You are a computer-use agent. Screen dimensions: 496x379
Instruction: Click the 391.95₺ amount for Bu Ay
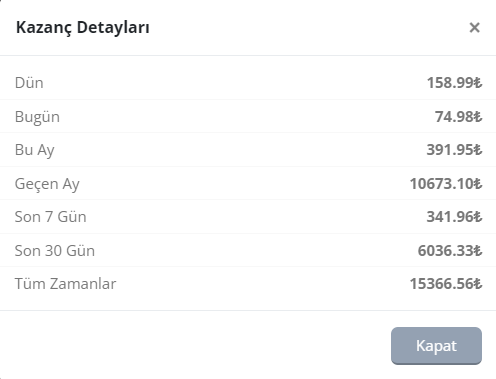tap(454, 150)
